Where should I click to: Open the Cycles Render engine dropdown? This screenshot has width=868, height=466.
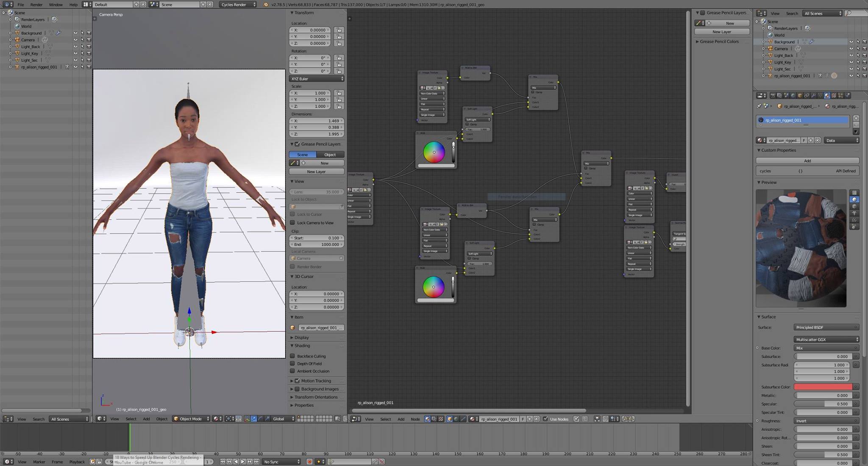(238, 4)
